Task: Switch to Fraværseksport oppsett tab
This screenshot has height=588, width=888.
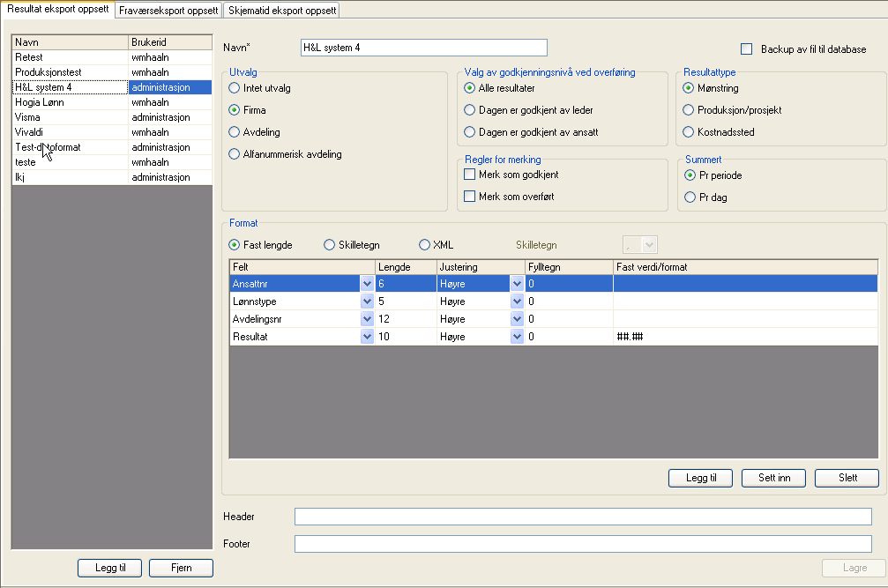Action: point(168,11)
